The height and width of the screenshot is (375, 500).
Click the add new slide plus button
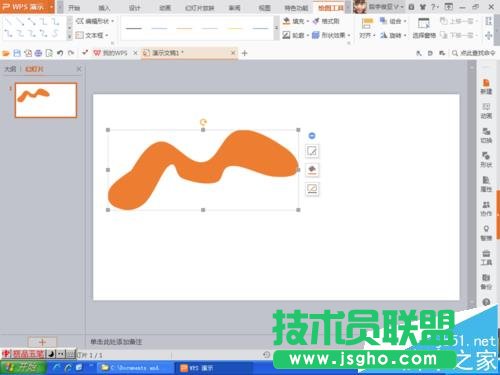pos(42,342)
